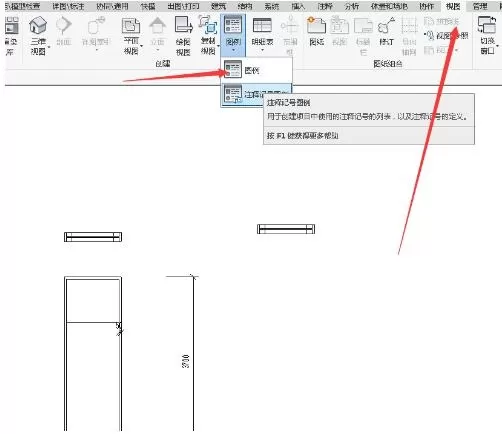Select the vertical dimension line
This screenshot has width=502, height=434.
(193, 353)
